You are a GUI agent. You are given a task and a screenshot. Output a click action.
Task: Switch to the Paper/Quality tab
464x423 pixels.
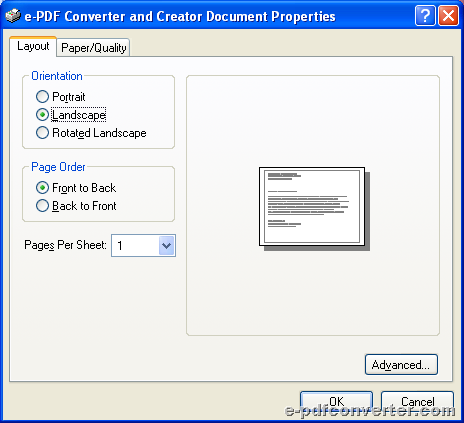coord(93,48)
